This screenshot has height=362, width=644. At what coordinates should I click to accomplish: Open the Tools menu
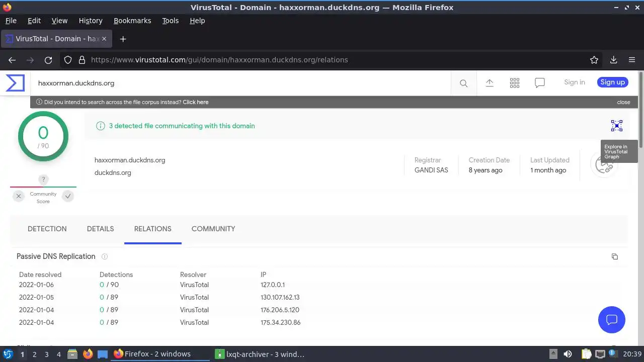(170, 21)
